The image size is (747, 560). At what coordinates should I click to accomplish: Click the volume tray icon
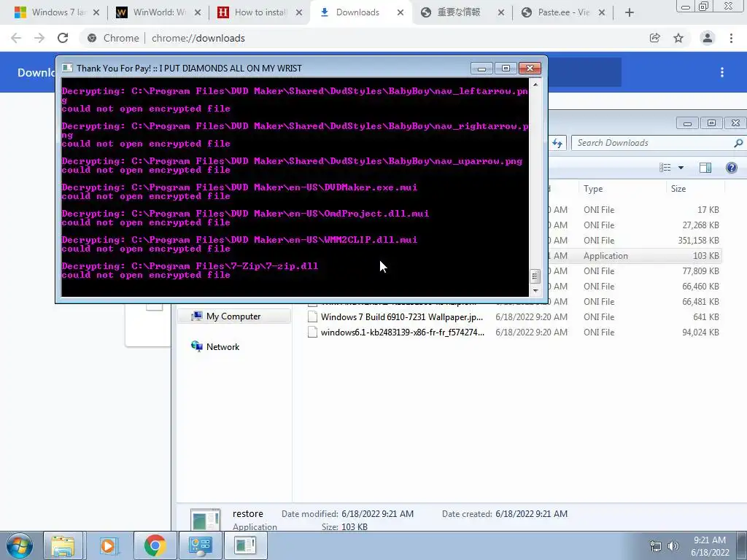point(673,546)
